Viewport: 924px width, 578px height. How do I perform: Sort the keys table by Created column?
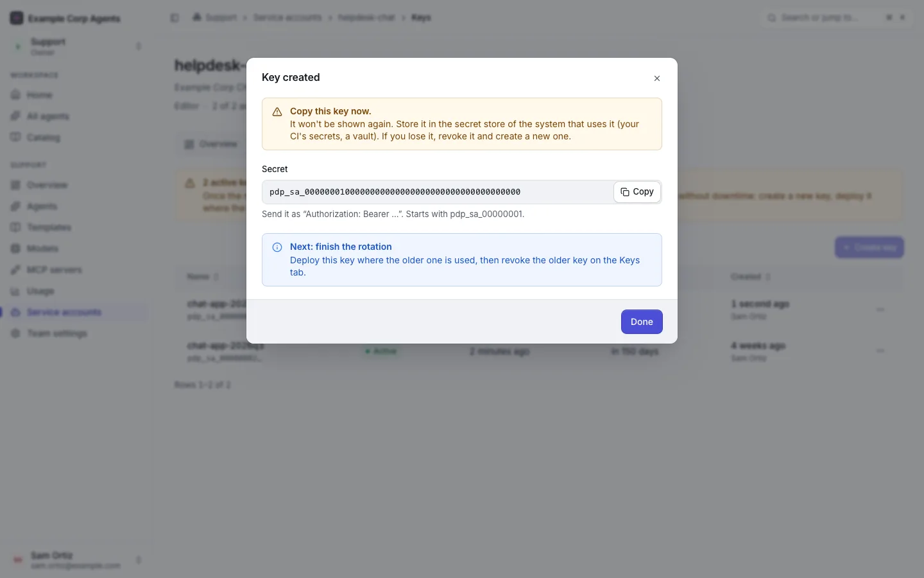(750, 277)
